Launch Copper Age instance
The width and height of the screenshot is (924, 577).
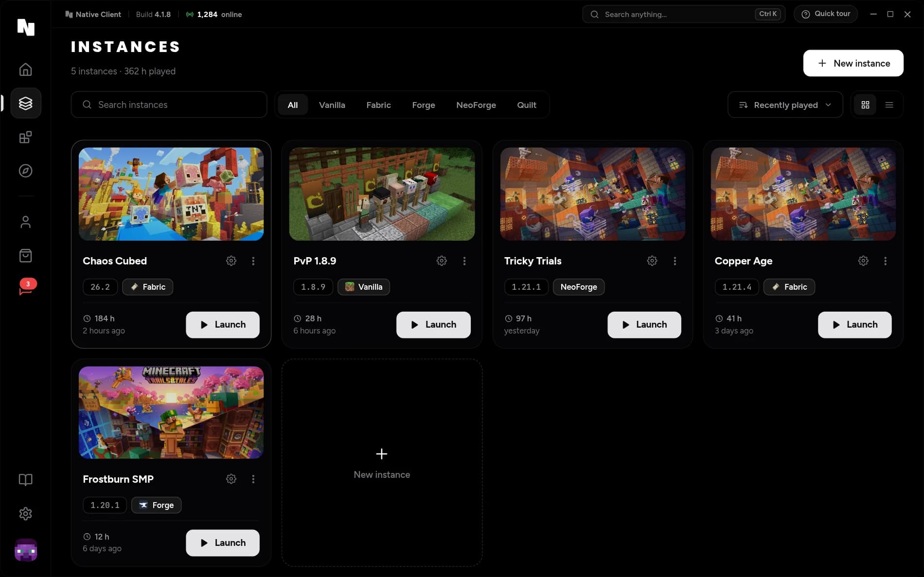855,325
